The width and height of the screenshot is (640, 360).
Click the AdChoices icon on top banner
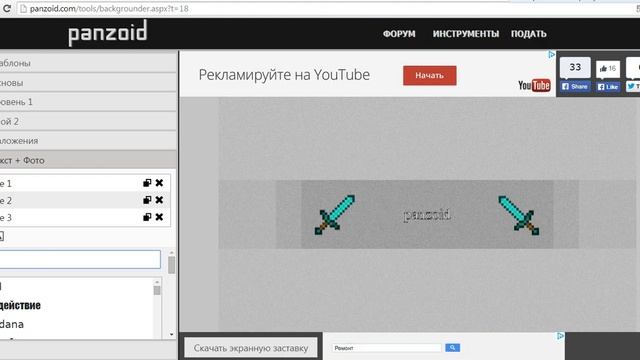[551, 54]
